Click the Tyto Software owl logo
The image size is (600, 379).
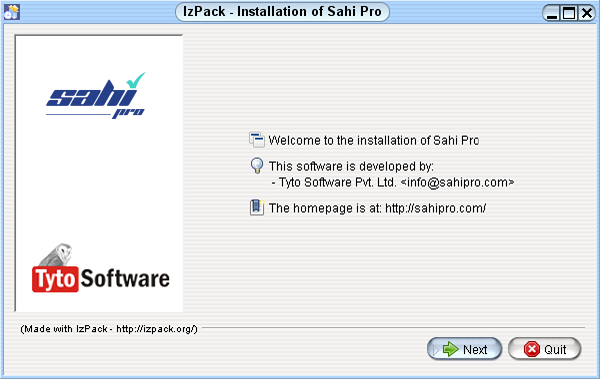101,268
